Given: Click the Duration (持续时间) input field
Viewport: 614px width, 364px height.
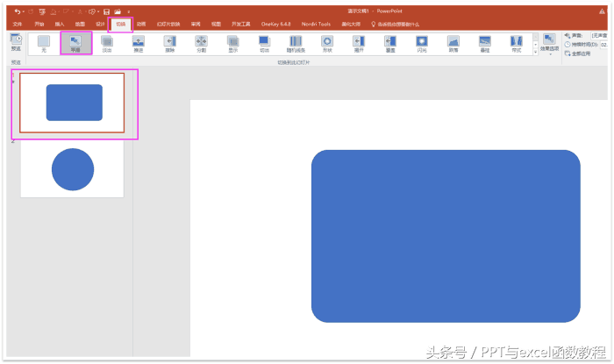Looking at the screenshot, I should point(604,45).
